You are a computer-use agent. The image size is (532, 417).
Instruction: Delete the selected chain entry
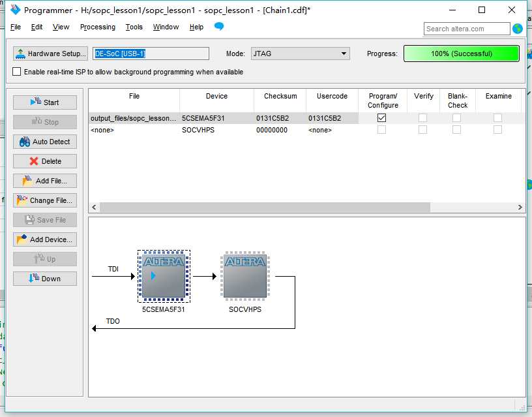coord(45,161)
